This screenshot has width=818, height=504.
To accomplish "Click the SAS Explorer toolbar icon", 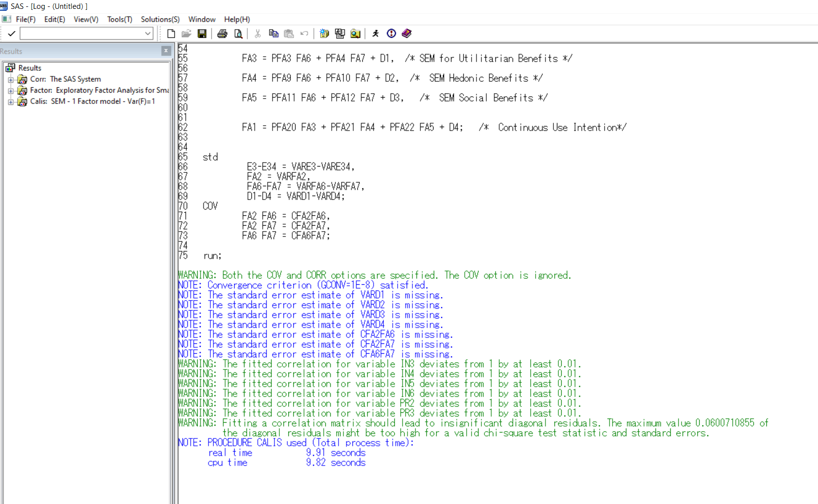I will click(355, 34).
